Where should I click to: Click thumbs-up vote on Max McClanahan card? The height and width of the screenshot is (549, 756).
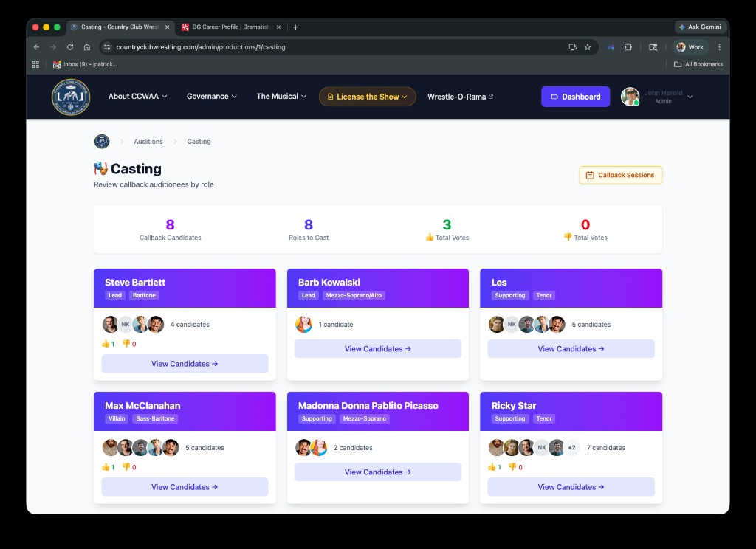[x=108, y=467]
